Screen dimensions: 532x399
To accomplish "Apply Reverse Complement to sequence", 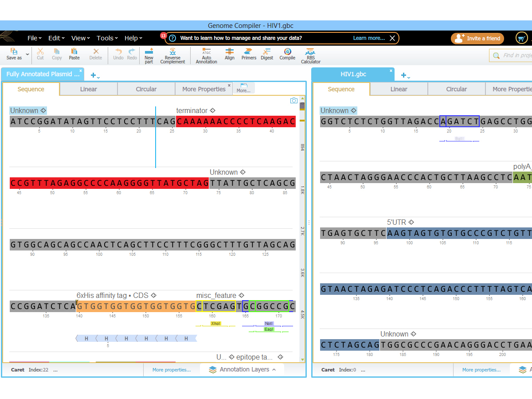I will tap(172, 55).
